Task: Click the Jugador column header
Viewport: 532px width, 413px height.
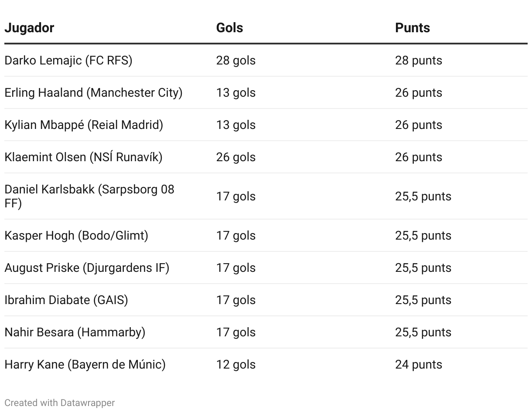Action: [29, 28]
